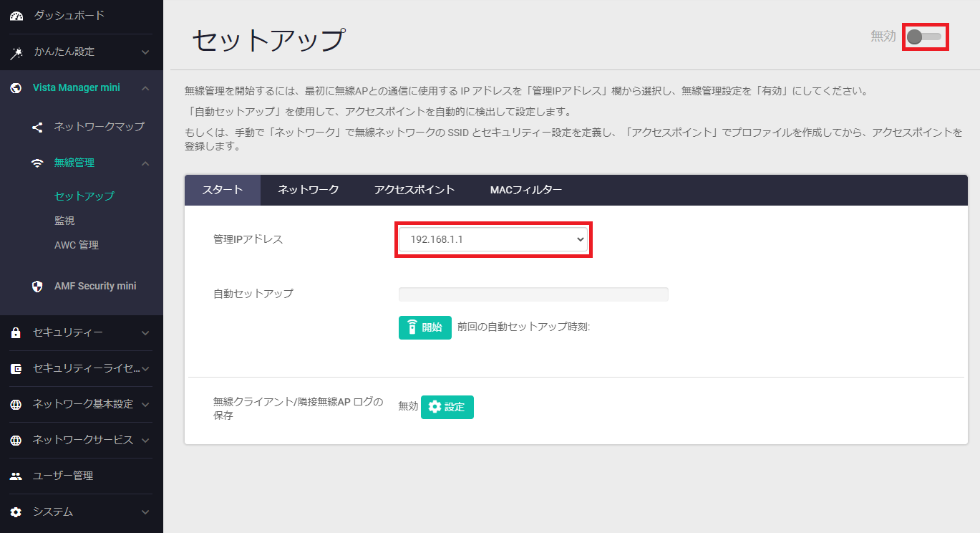The height and width of the screenshot is (533, 980).
Task: Click the システム gear icon
Action: click(16, 512)
